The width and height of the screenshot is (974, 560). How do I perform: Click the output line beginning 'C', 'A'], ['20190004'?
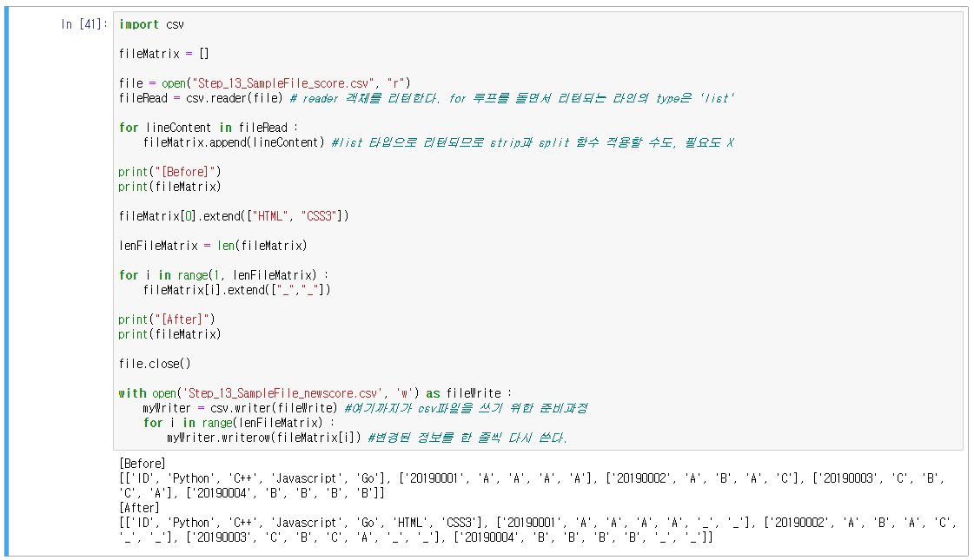click(252, 493)
